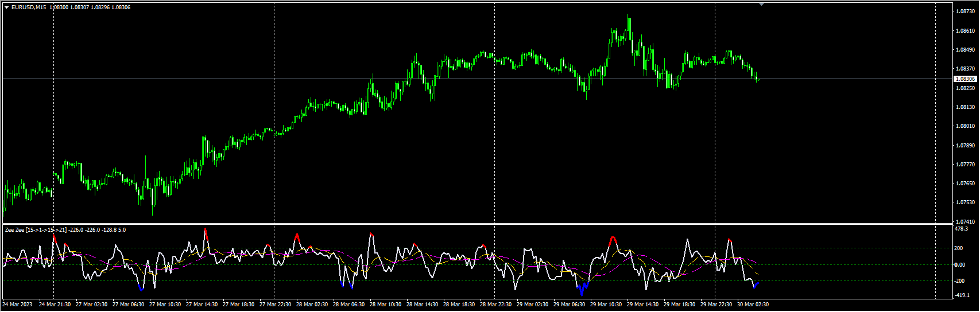The height and width of the screenshot is (312, 980).
Task: Click the indicator level label 200
Action: pyautogui.click(x=959, y=248)
